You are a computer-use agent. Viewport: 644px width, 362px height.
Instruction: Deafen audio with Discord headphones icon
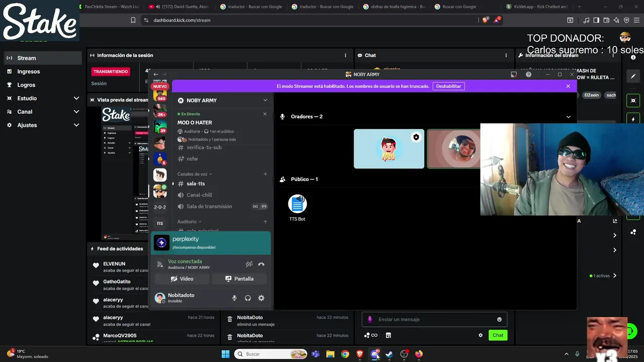pyautogui.click(x=248, y=298)
